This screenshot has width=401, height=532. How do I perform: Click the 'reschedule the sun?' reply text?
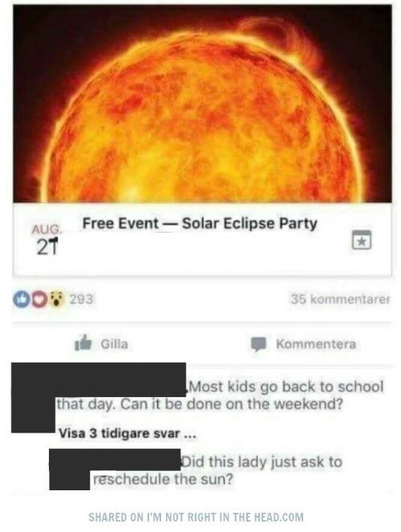click(164, 479)
